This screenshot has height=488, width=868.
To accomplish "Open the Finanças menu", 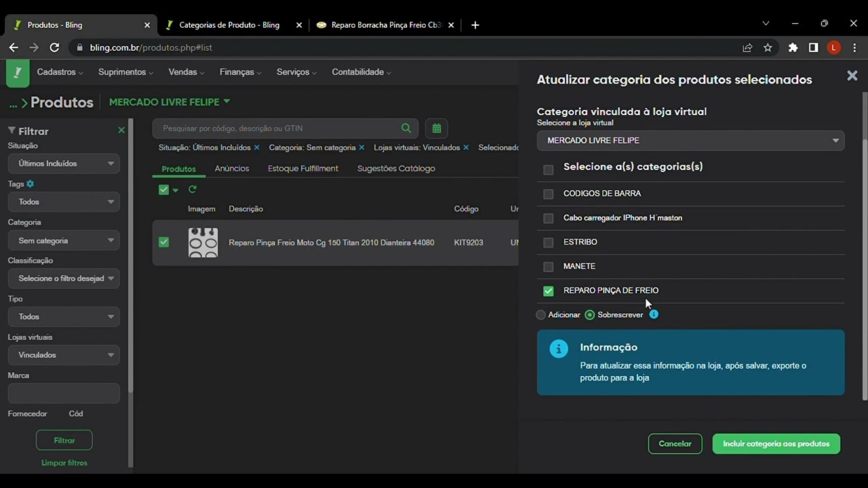I will [x=241, y=72].
